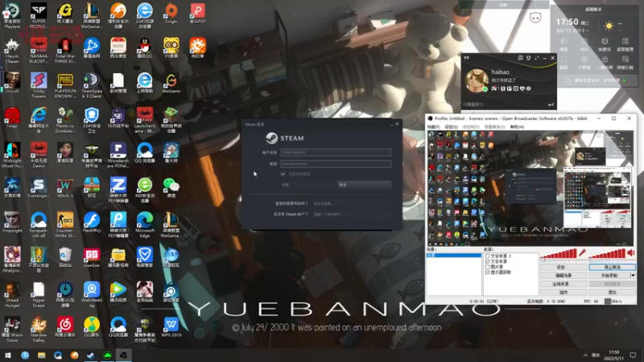Open the Propnight game shortcut
This screenshot has width=644, height=362.
[12, 223]
